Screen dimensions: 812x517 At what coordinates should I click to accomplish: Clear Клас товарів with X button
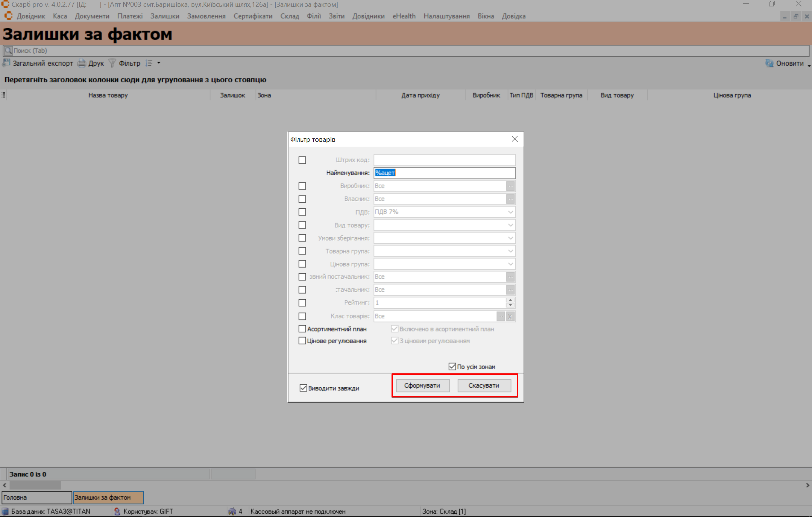click(510, 316)
